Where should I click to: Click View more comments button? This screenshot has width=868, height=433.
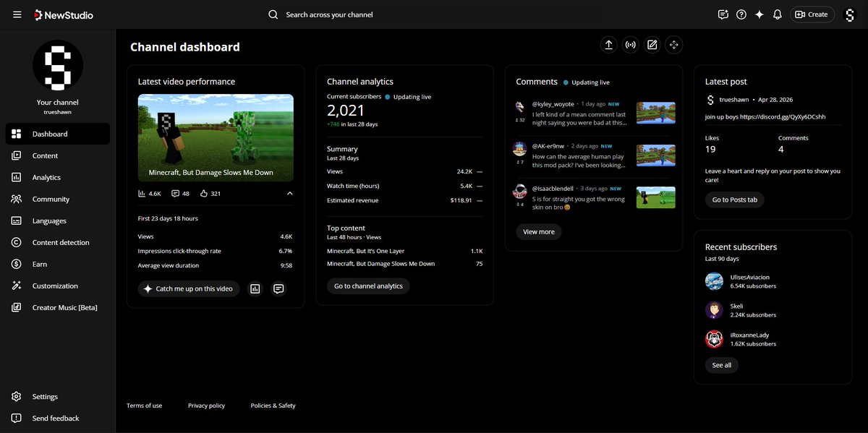[x=539, y=231]
